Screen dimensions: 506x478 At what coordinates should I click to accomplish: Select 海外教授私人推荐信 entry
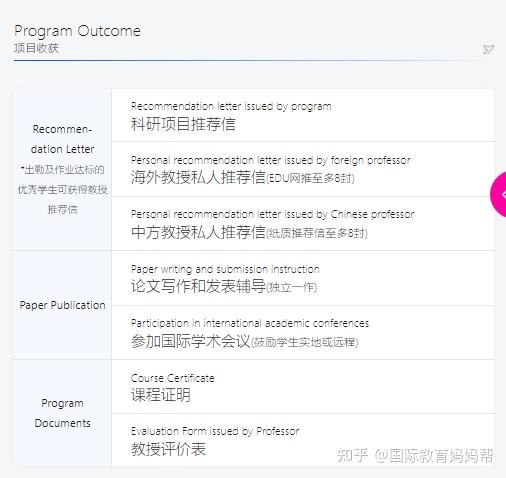198,177
